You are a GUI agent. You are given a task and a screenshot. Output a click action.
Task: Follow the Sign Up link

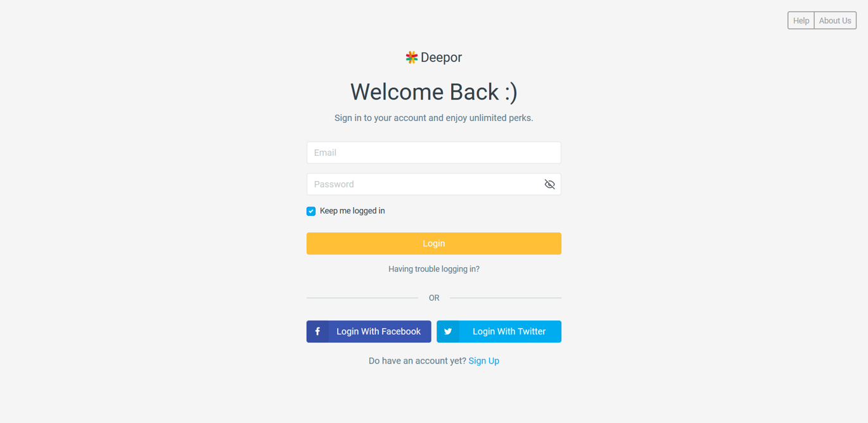pos(484,361)
